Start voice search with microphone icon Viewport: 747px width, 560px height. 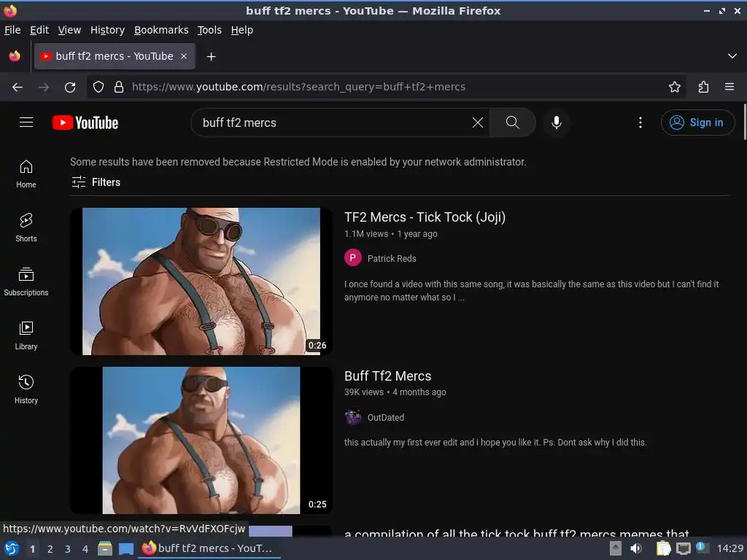tap(556, 122)
